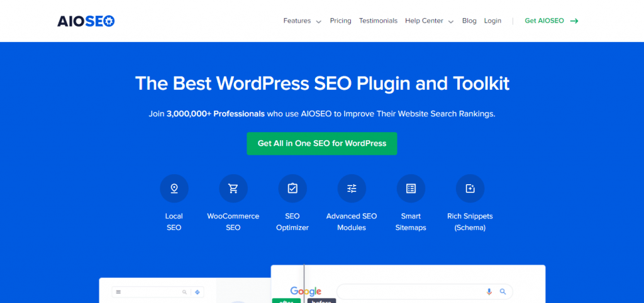
Task: Select the Rich Snippets schema icon
Action: coord(470,189)
